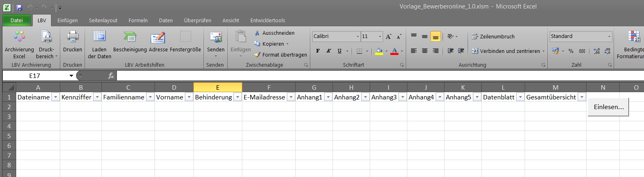Click the Senden mail icon
This screenshot has width=644, height=177.
pyautogui.click(x=216, y=38)
